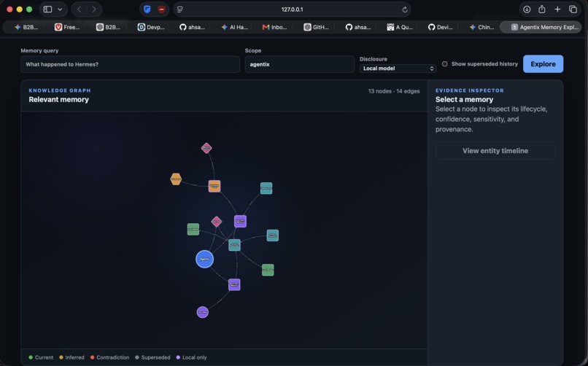588x366 pixels.
Task: Click the 13 nodes · 14 edges text
Action: [394, 91]
